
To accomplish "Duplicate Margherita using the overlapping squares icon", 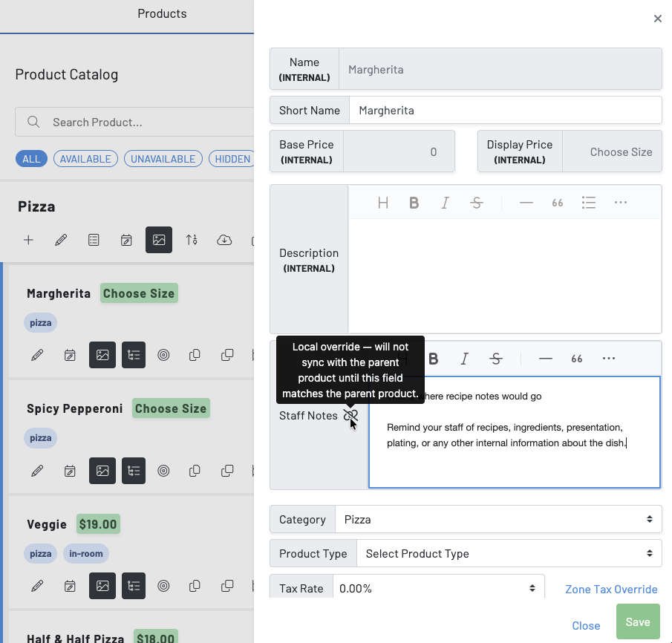I will 227,355.
